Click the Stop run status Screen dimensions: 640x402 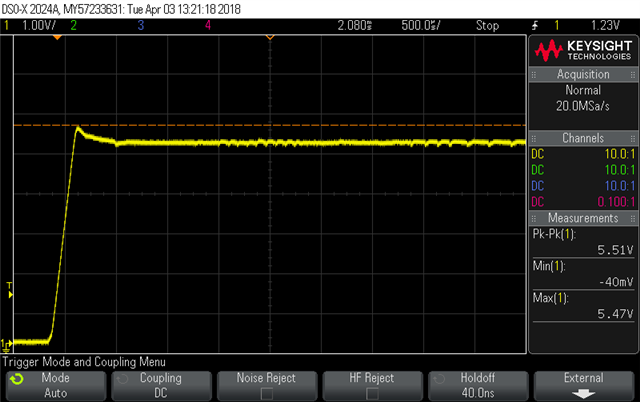tap(487, 25)
